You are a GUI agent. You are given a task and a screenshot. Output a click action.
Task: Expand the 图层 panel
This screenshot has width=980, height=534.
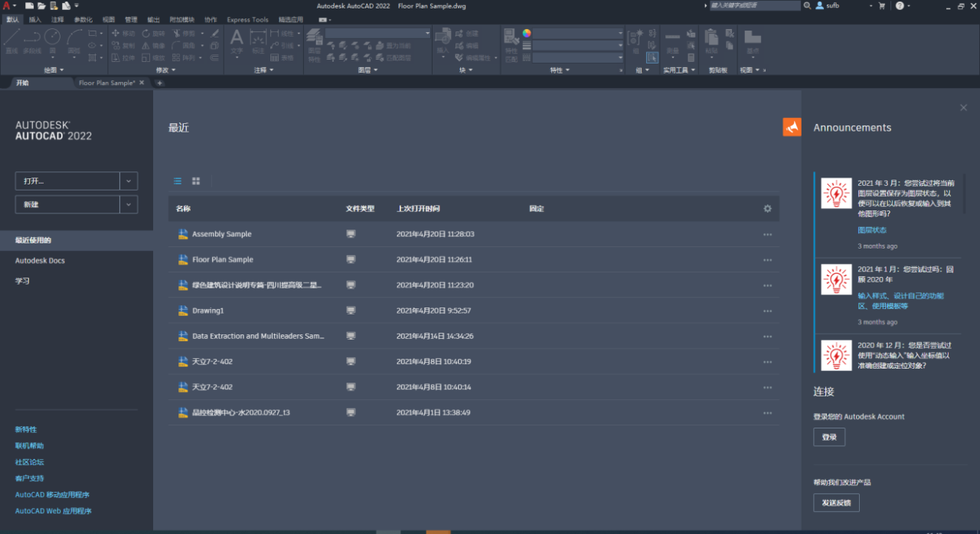tap(368, 70)
